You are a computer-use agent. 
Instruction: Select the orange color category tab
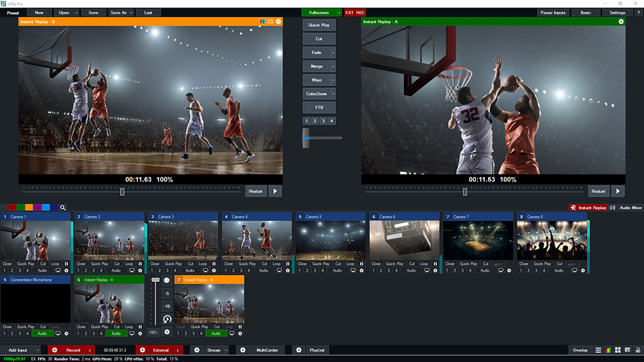point(28,207)
